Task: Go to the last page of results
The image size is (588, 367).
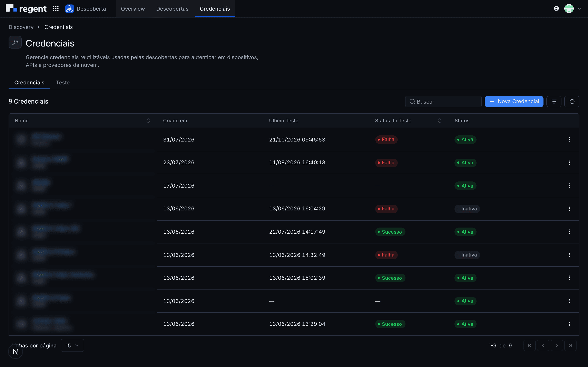Action: coord(570,345)
